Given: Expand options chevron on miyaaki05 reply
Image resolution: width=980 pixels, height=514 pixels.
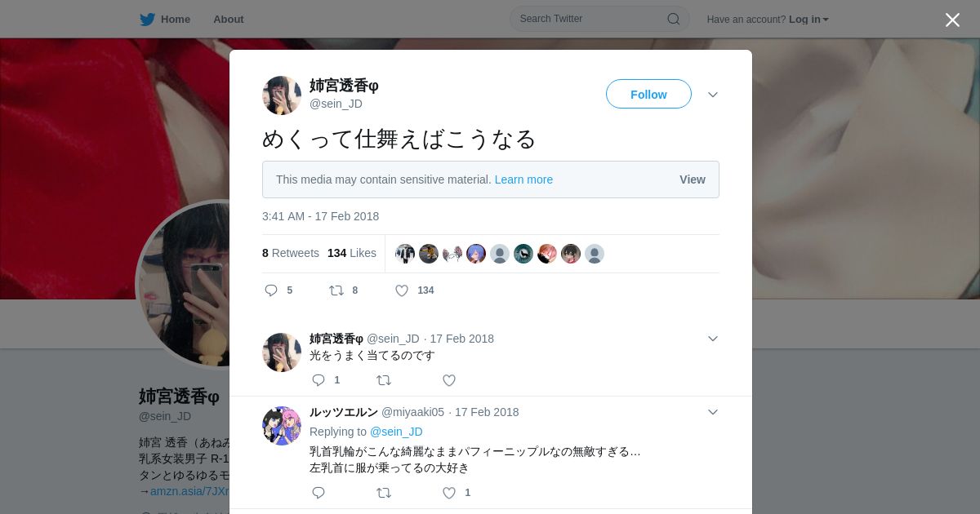Looking at the screenshot, I should pyautogui.click(x=713, y=412).
